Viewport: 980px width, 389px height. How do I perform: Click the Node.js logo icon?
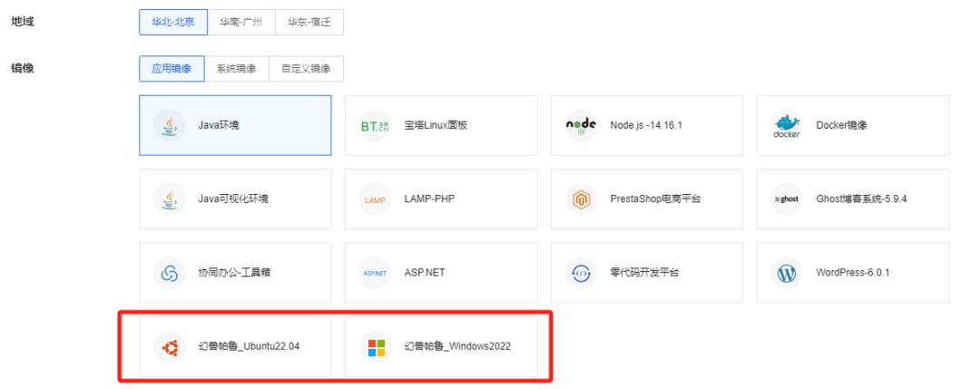point(582,125)
